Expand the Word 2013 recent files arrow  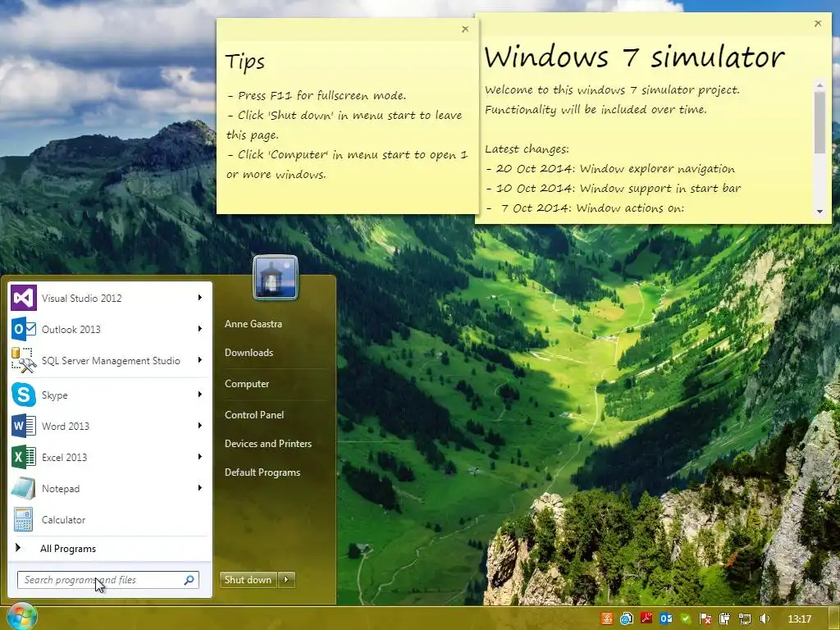pyautogui.click(x=200, y=426)
